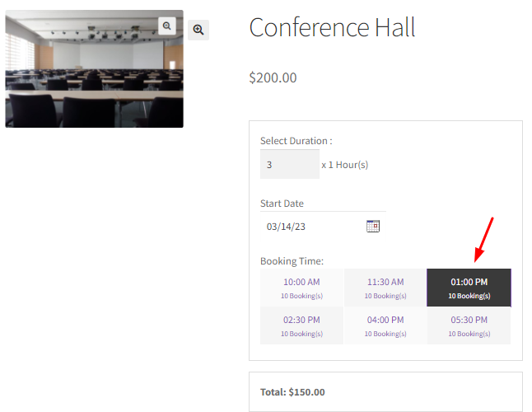Click the Select Duration number field

(x=289, y=164)
